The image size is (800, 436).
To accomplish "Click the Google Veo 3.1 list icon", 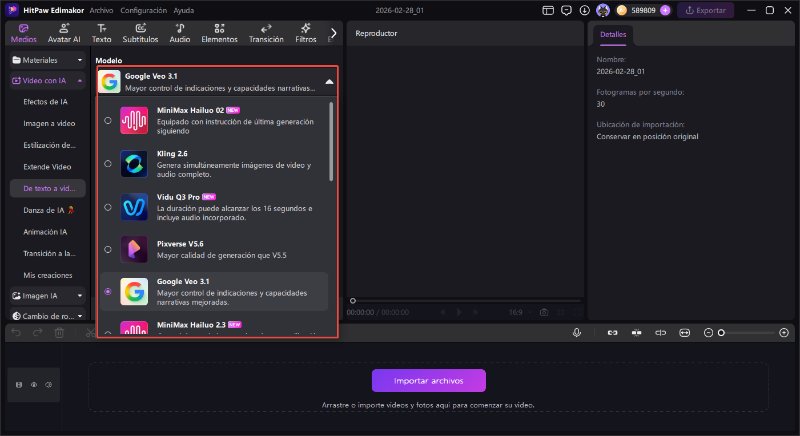I will tap(134, 292).
